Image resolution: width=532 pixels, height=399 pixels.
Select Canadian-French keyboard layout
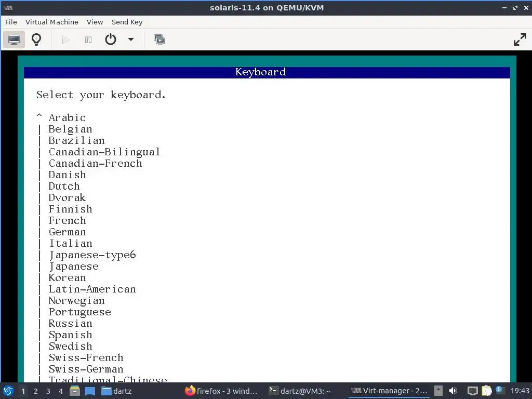(96, 164)
